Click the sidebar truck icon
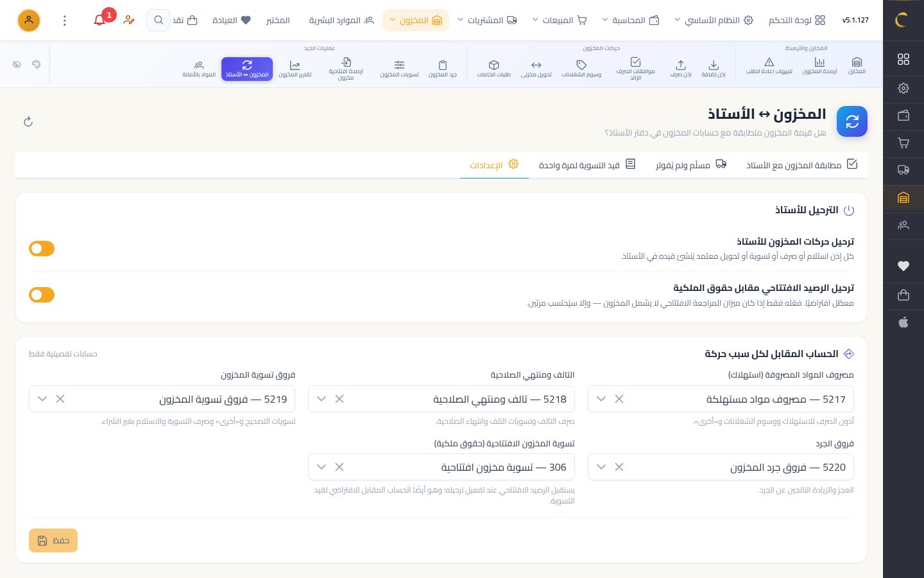Image resolution: width=924 pixels, height=578 pixels. [903, 170]
